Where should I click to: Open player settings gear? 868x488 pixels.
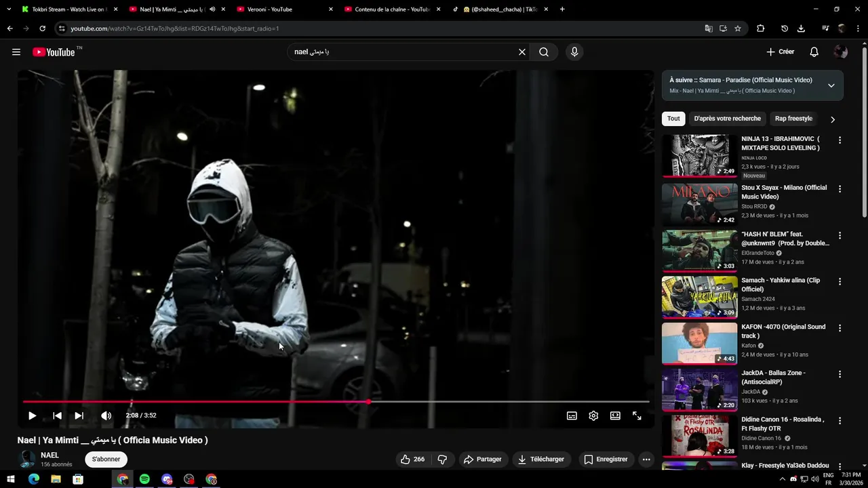[593, 416]
